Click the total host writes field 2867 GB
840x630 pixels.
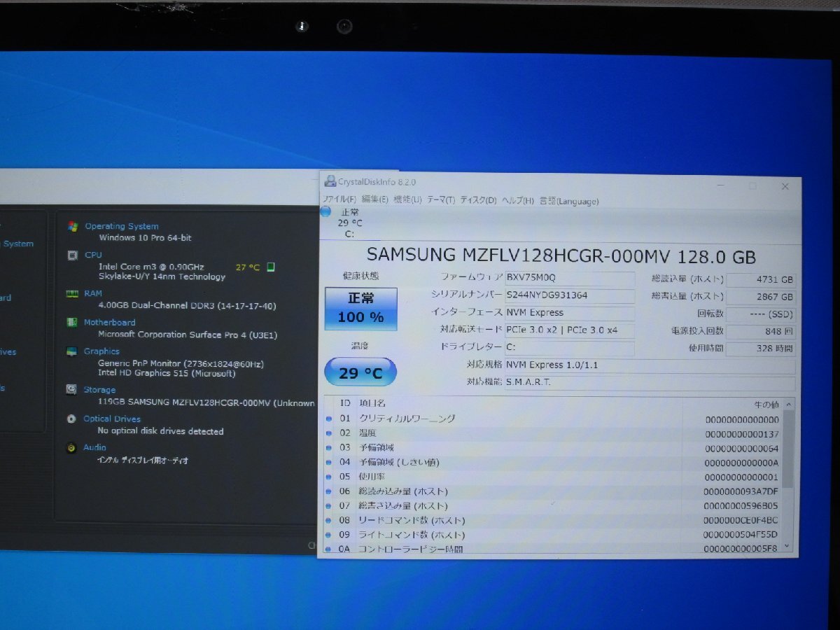click(x=762, y=297)
